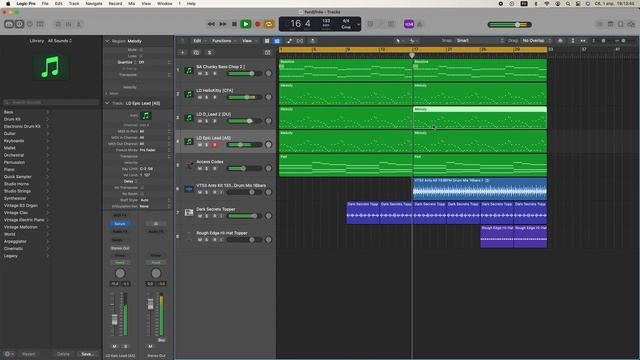The height and width of the screenshot is (360, 640).
Task: Open the Window menu
Action: (164, 4)
